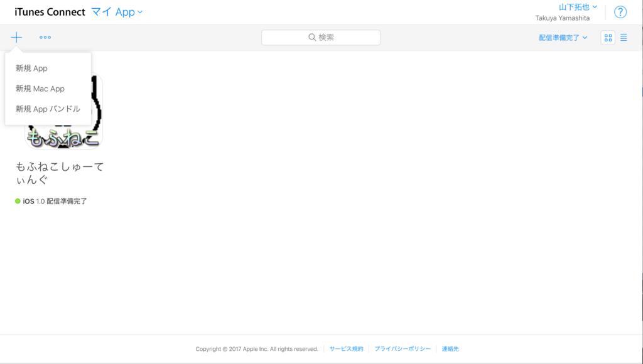The image size is (643, 364).
Task: Switch to list view layout
Action: 624,38
